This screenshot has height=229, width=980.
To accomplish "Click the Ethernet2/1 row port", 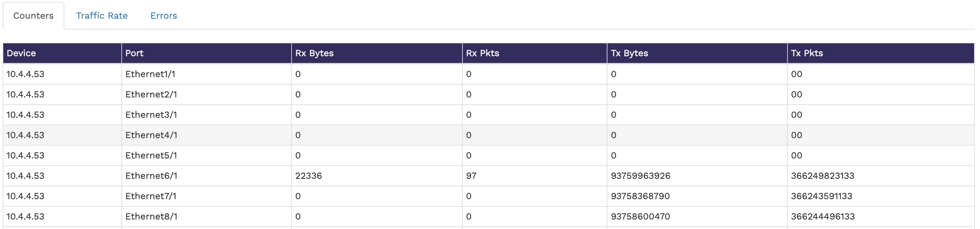I will pos(151,94).
